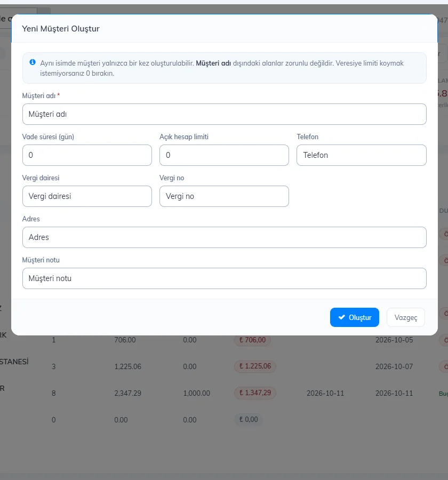Cancel with the Vazgeç button
This screenshot has width=448, height=480.
406,317
